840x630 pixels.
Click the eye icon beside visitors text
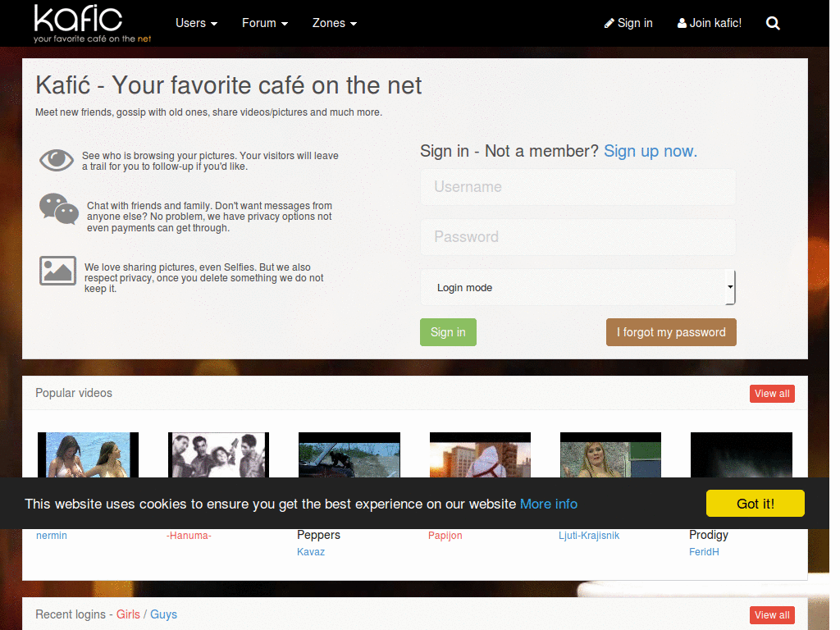[57, 160]
